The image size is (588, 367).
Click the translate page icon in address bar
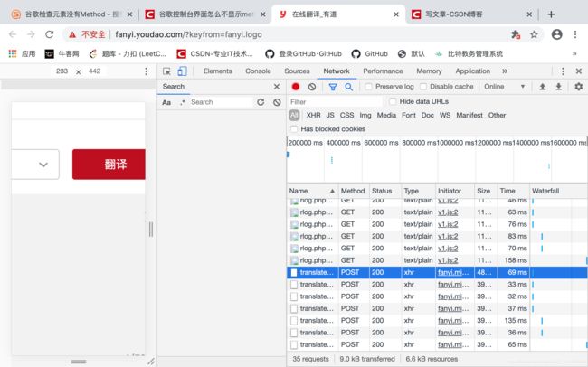pyautogui.click(x=516, y=34)
